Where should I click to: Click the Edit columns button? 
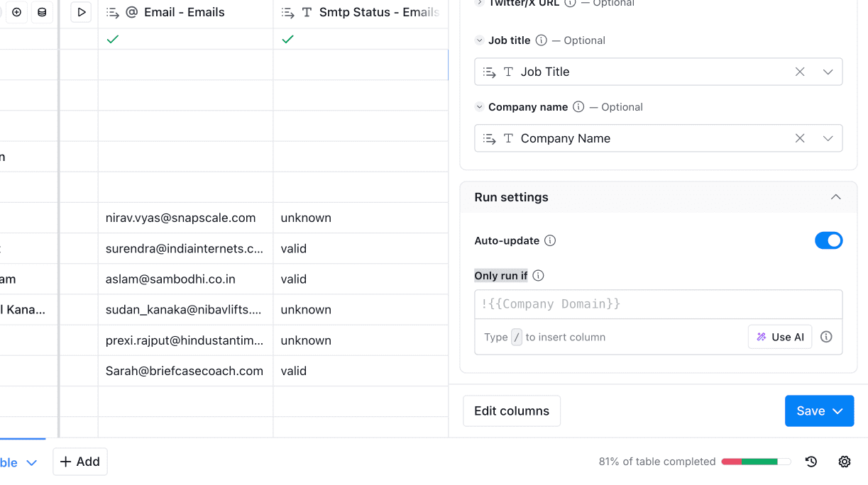pyautogui.click(x=512, y=411)
